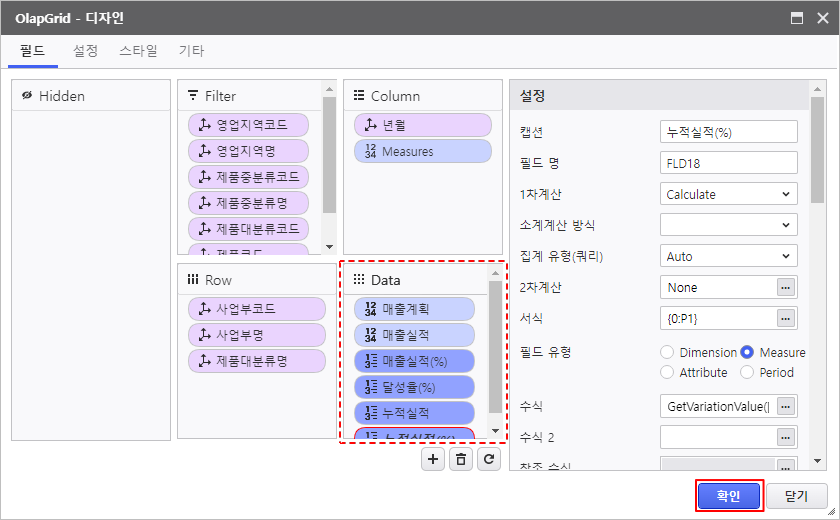
Task: Click the 수식 2 ellipsis button
Action: point(787,437)
